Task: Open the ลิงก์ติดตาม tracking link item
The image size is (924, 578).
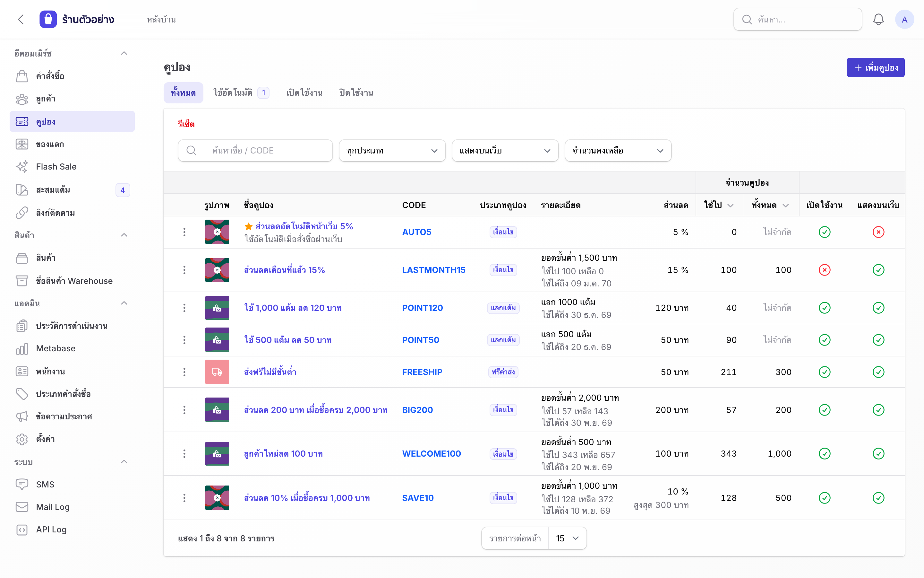Action: pos(72,213)
